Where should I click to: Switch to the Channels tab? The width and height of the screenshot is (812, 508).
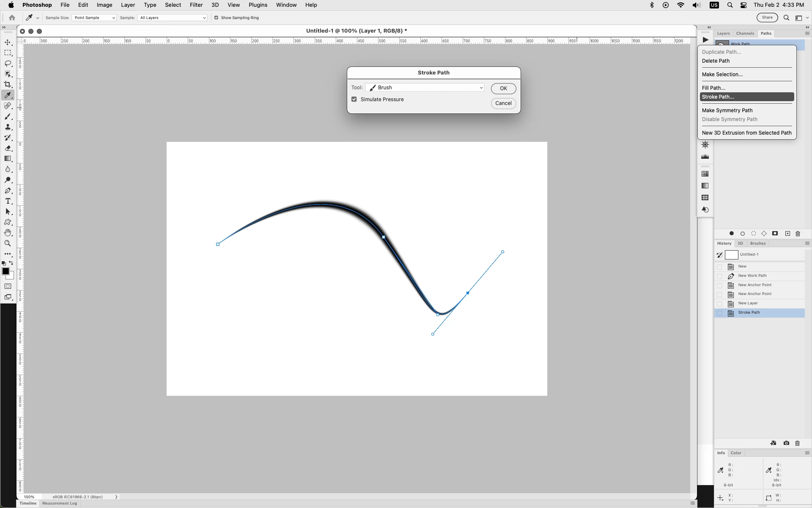(745, 33)
